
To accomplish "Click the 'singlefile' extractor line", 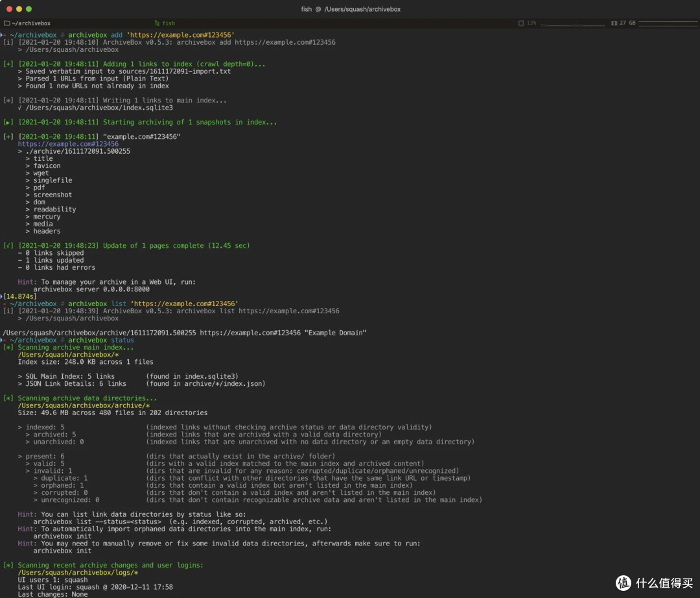I will pyautogui.click(x=49, y=180).
